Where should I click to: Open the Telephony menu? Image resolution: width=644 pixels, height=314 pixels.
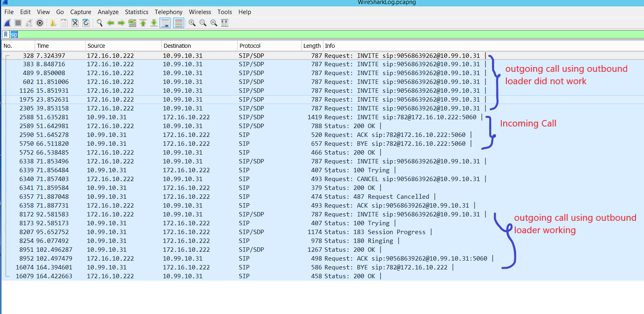coord(168,12)
